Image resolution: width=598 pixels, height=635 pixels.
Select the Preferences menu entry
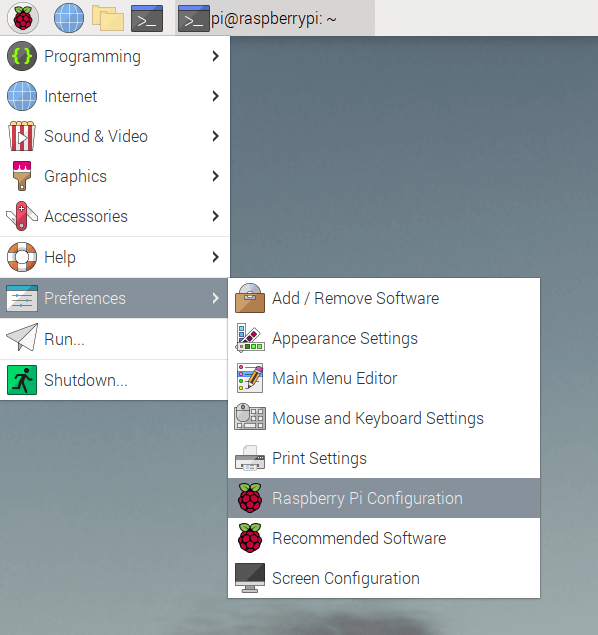tap(115, 298)
